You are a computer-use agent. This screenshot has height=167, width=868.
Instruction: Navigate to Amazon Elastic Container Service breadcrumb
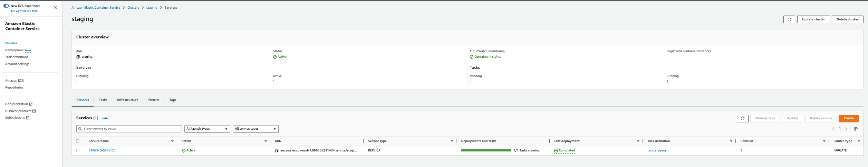point(96,8)
